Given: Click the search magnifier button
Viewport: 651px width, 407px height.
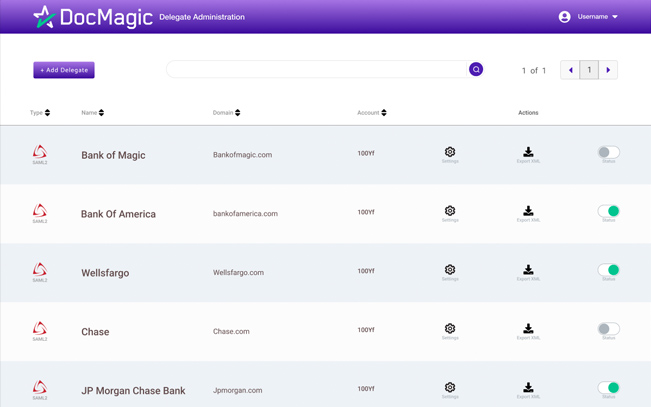Looking at the screenshot, I should (476, 69).
